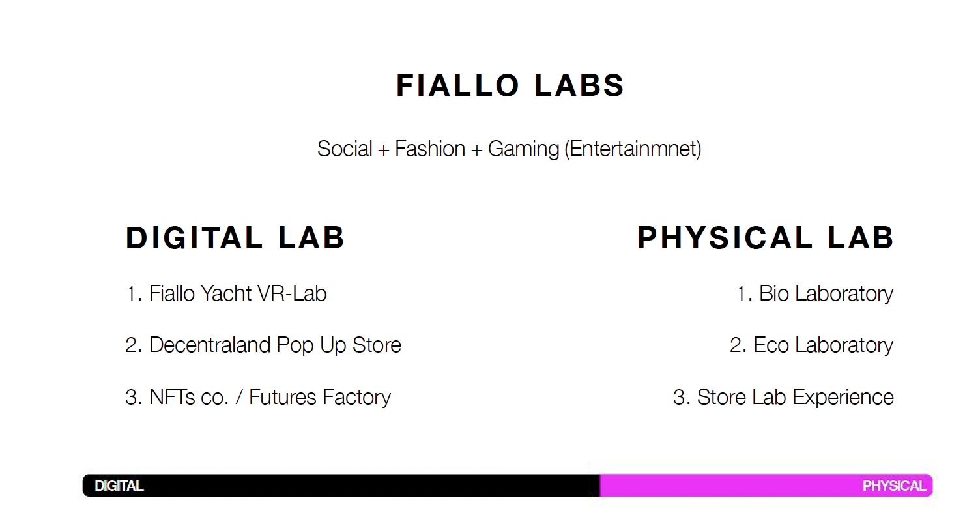Click the black segment of progress bar
The image size is (980, 528).
[x=341, y=486]
